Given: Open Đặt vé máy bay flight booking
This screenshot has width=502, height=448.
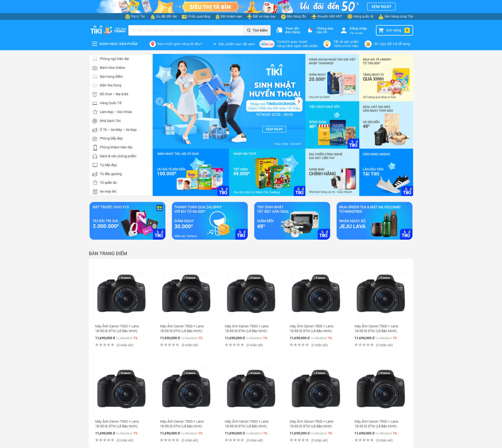Looking at the screenshot, I should (x=261, y=16).
